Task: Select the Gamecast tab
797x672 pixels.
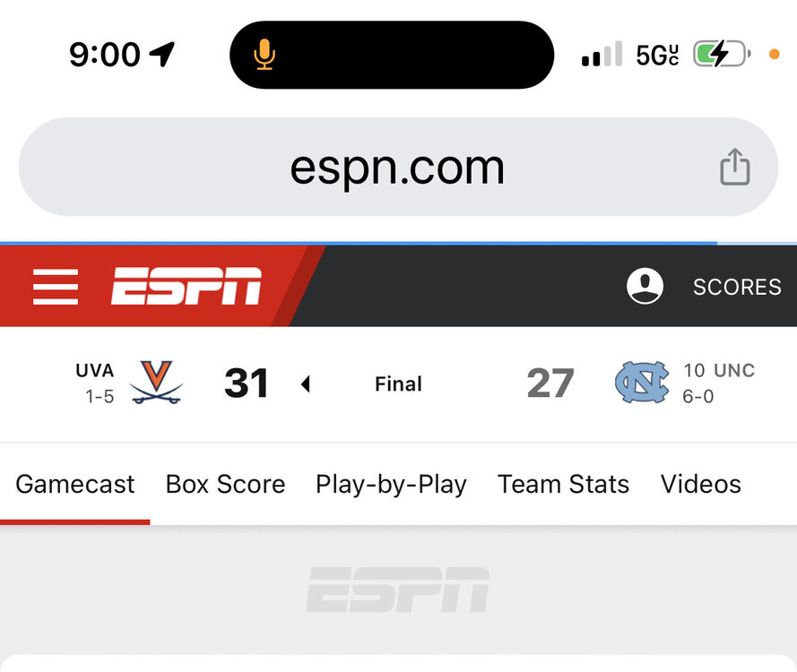Action: (x=75, y=485)
